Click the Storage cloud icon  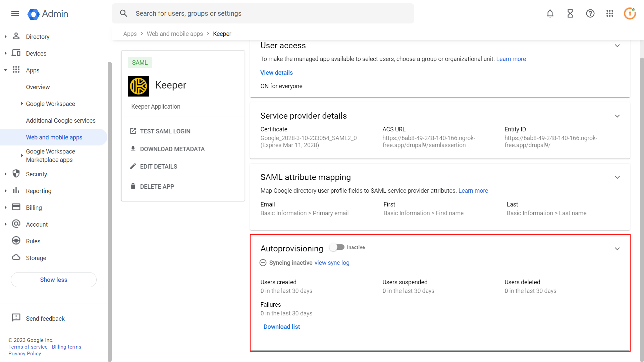coord(16,257)
